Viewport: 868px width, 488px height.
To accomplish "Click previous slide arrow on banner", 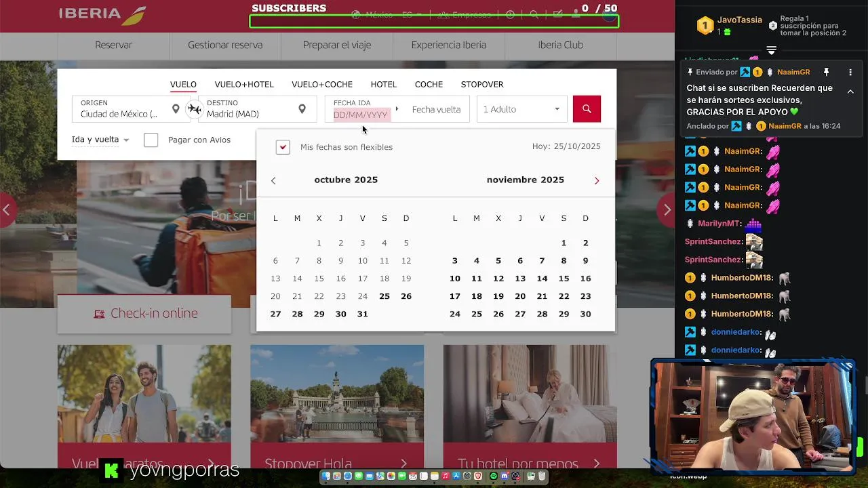I will pyautogui.click(x=6, y=209).
